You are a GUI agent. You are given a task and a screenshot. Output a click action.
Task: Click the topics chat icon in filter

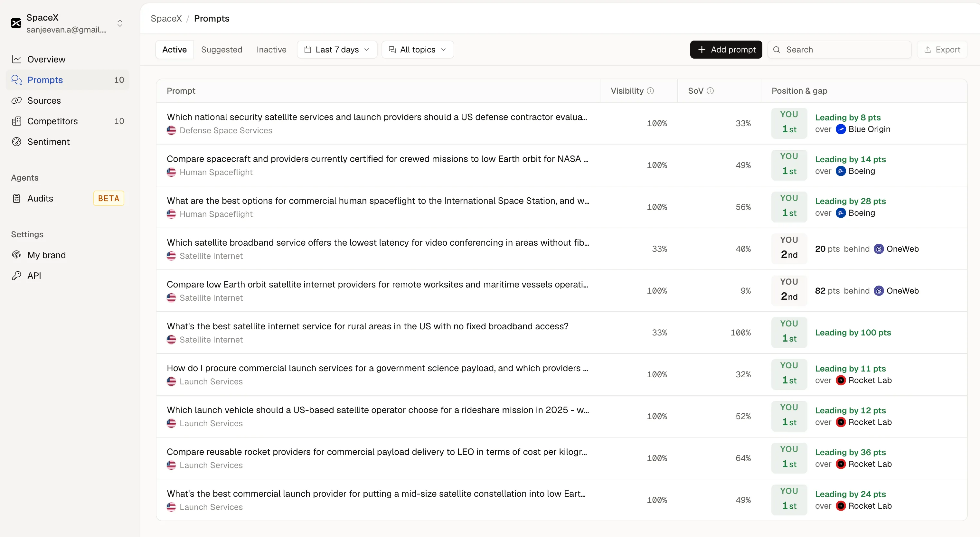point(392,50)
